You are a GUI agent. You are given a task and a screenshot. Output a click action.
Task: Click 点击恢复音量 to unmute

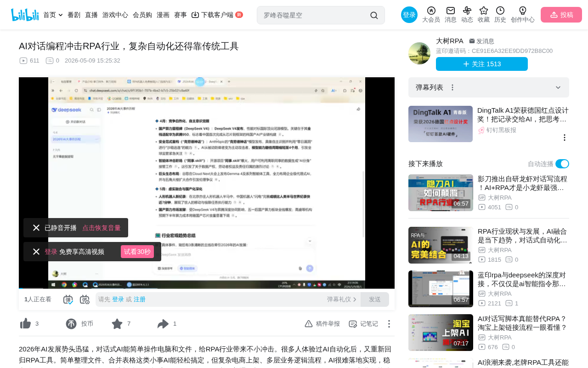[102, 228]
